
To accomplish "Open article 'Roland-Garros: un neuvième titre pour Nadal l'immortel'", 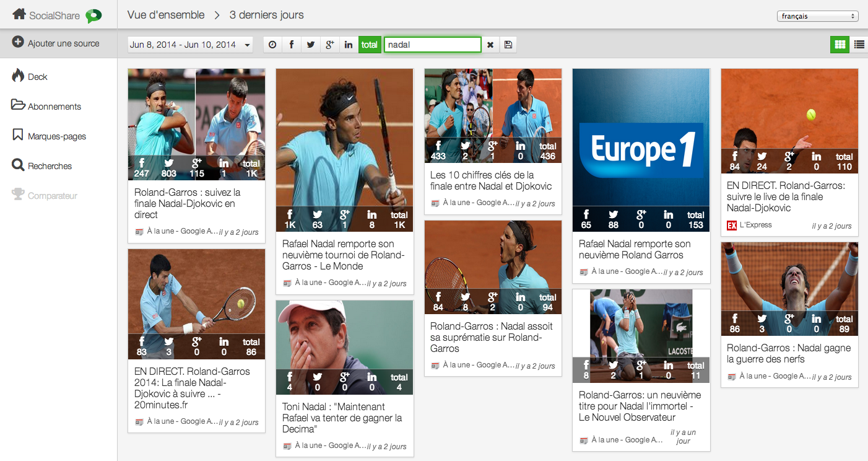I will click(640, 406).
